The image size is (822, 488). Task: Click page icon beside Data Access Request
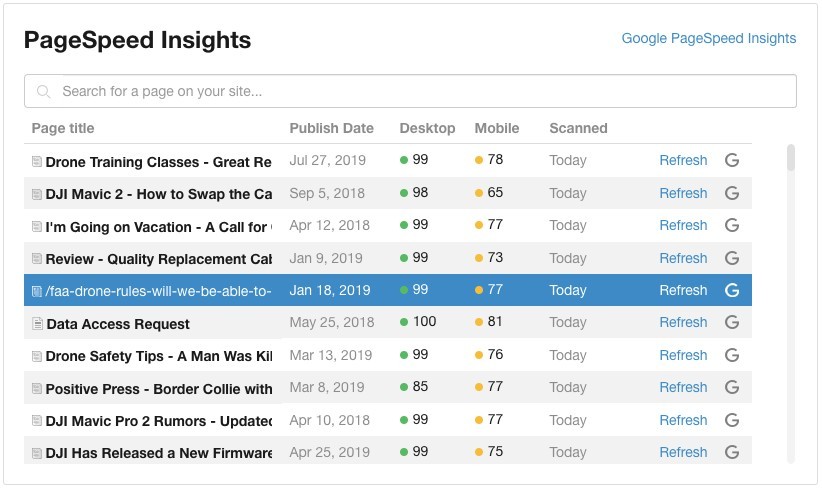pos(37,323)
